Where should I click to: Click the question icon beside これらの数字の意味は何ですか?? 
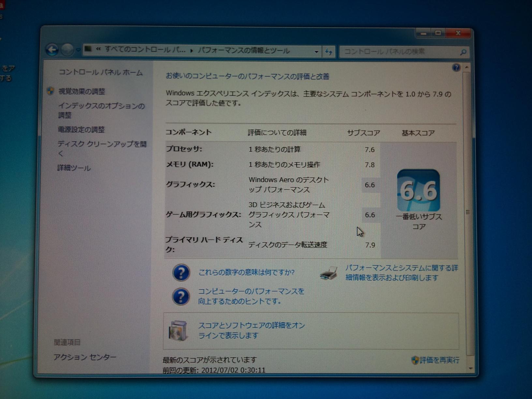pyautogui.click(x=181, y=273)
